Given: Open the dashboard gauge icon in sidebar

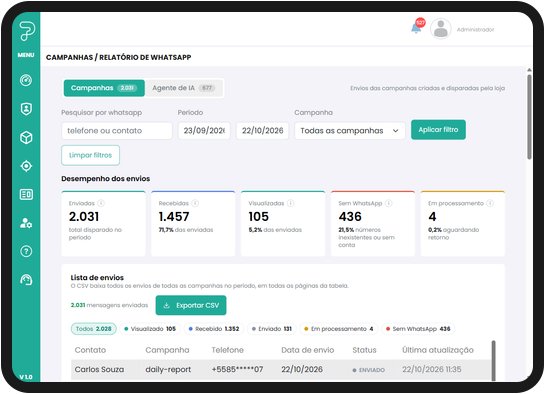Looking at the screenshot, I should coord(26,80).
